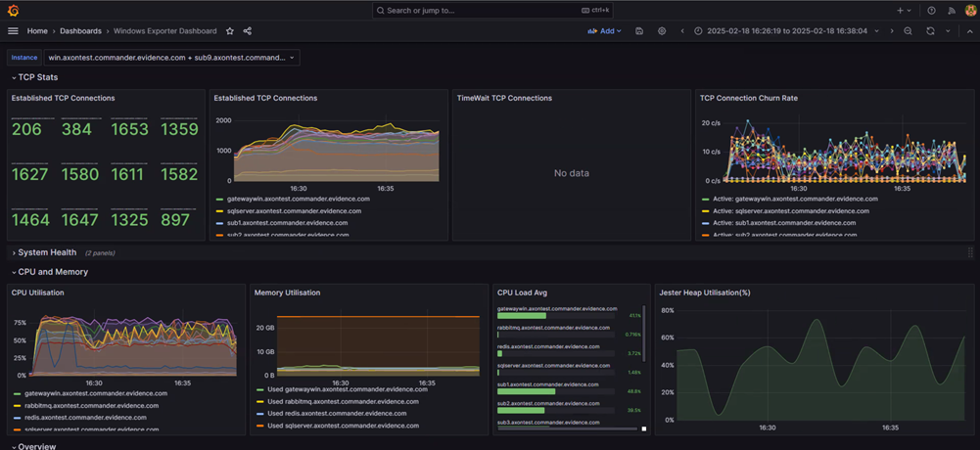This screenshot has height=450, width=980.
Task: Click the No data message
Action: click(x=571, y=173)
